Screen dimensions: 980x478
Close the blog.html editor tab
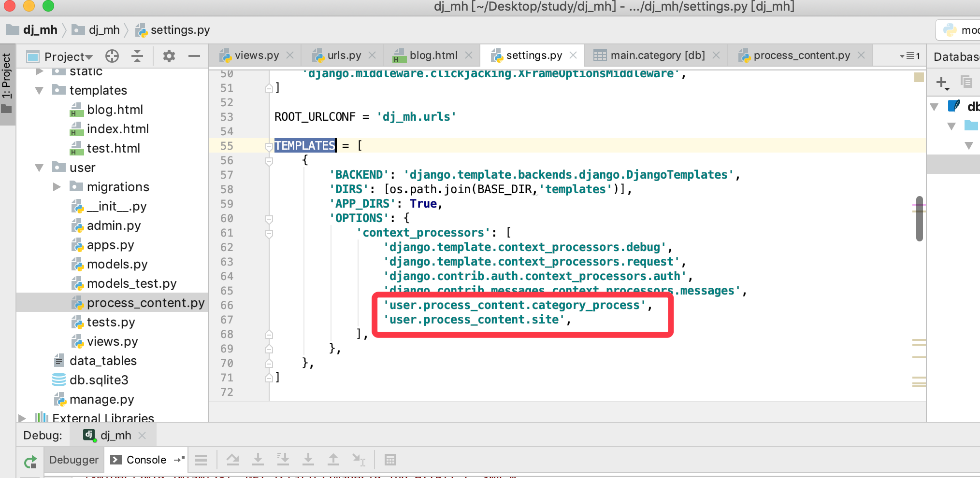[x=469, y=56]
